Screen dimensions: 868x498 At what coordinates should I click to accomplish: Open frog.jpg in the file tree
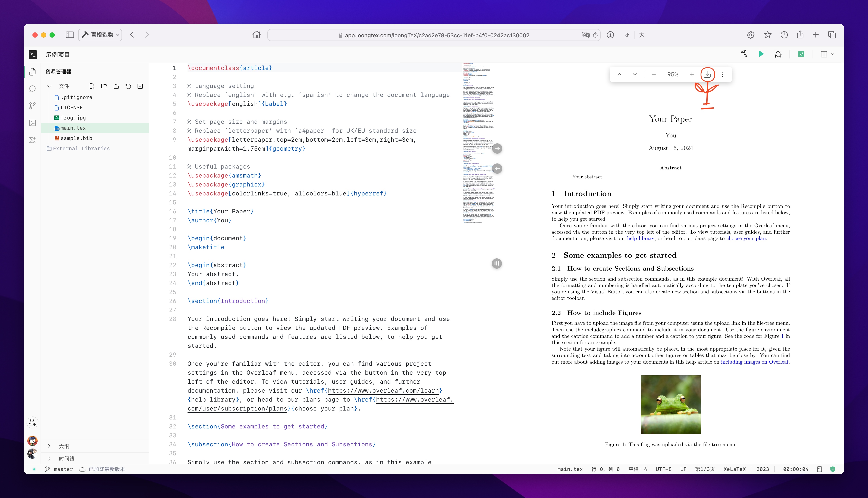tap(73, 118)
